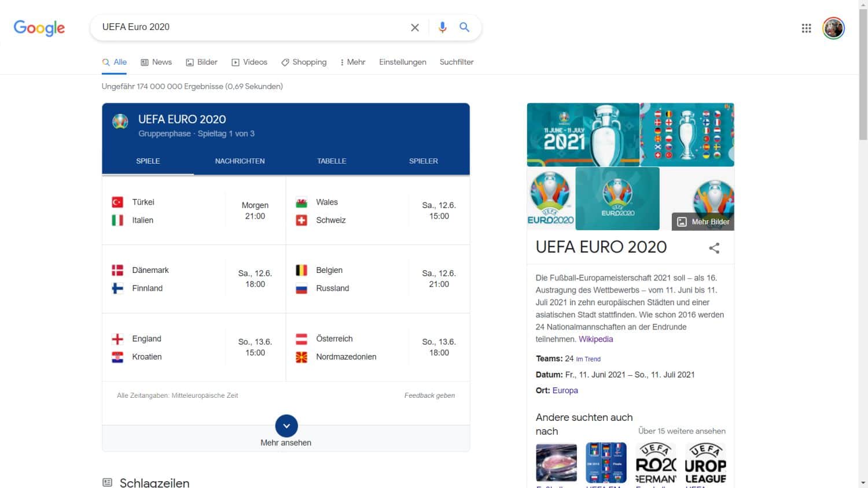Screen dimensions: 868x488
Task: Open the Wikipedia link in description
Action: (595, 339)
